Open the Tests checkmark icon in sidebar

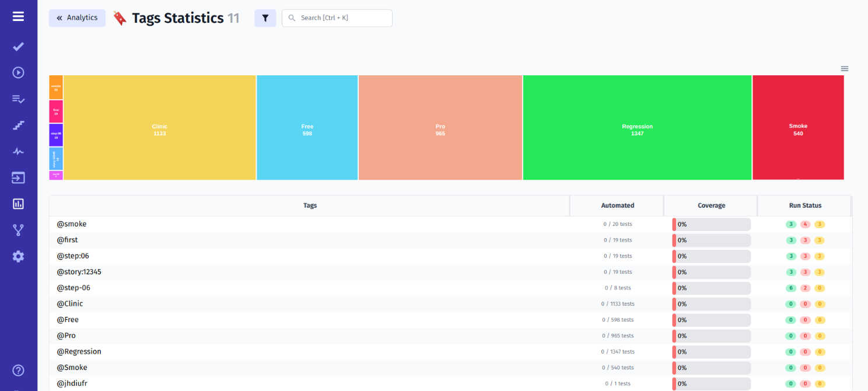pyautogui.click(x=17, y=46)
